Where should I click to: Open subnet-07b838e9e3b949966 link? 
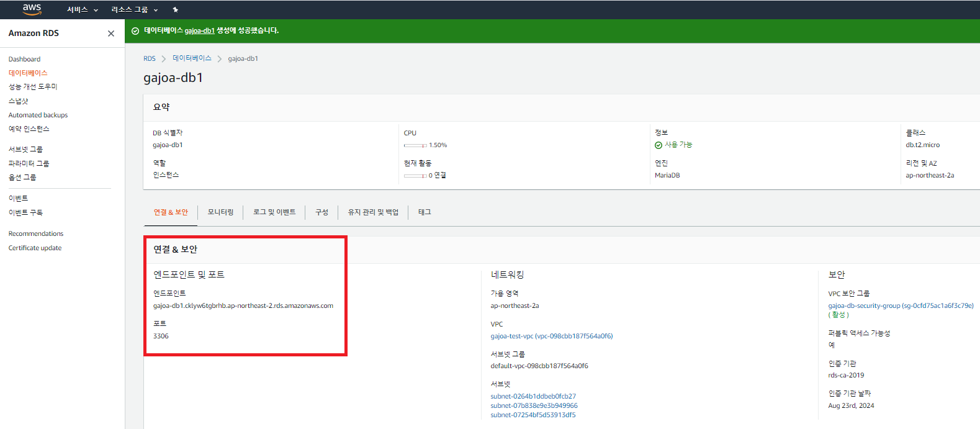point(534,405)
